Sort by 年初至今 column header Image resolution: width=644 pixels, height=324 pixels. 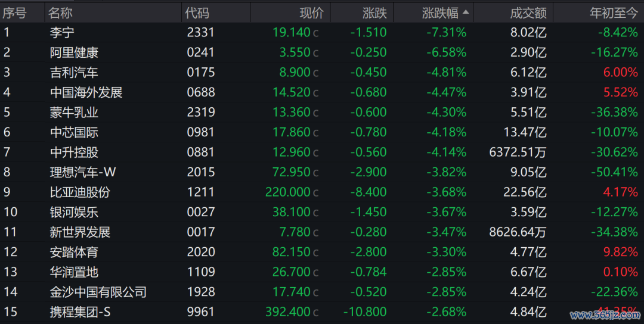[614, 13]
